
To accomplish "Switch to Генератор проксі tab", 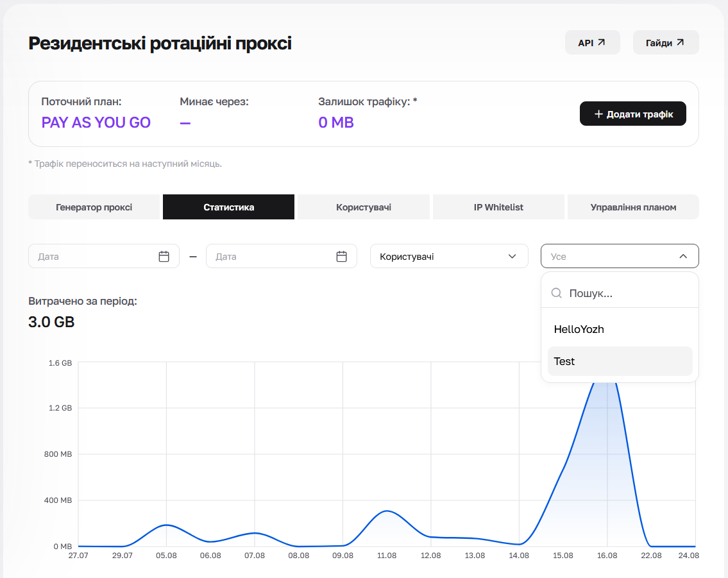I will (94, 207).
